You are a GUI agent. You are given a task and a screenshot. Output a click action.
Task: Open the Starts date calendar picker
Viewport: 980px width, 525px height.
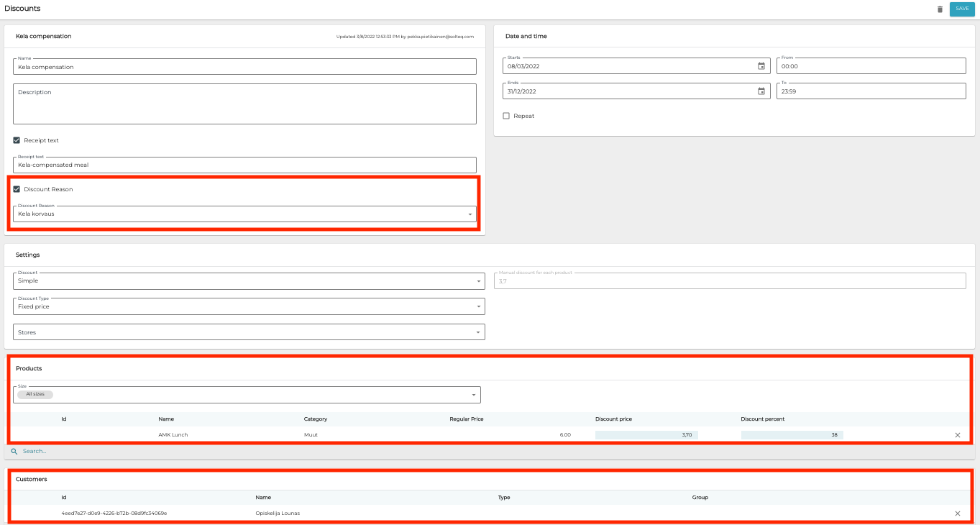[761, 66]
